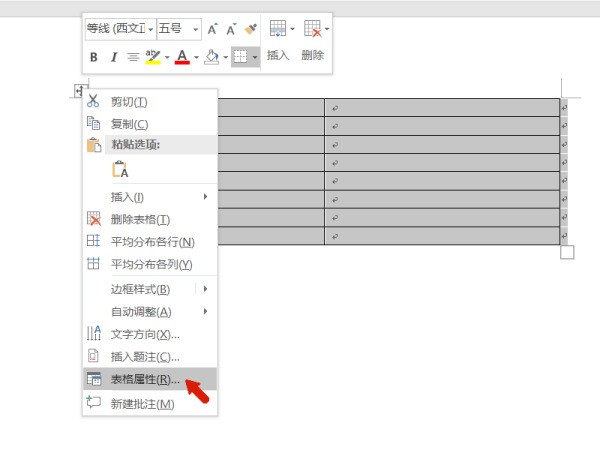
Task: Apply yellow text highlight color
Action: pos(152,57)
